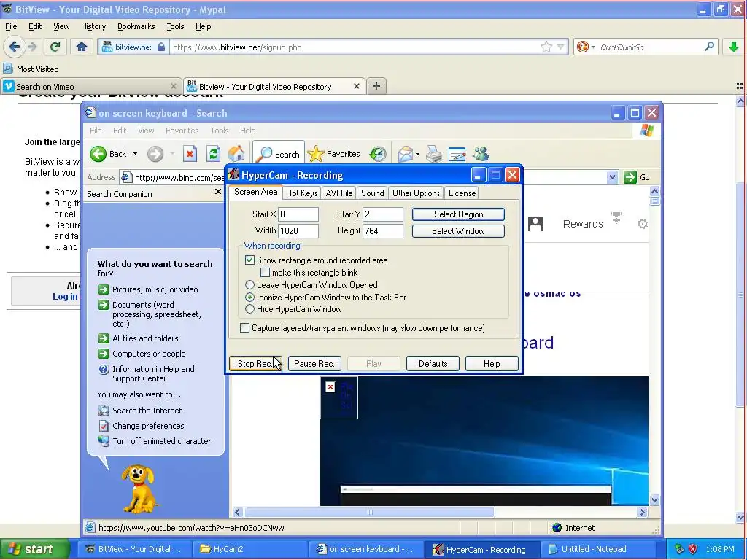The height and width of the screenshot is (560, 747).
Task: Close the Search Companion pane
Action: pyautogui.click(x=217, y=192)
